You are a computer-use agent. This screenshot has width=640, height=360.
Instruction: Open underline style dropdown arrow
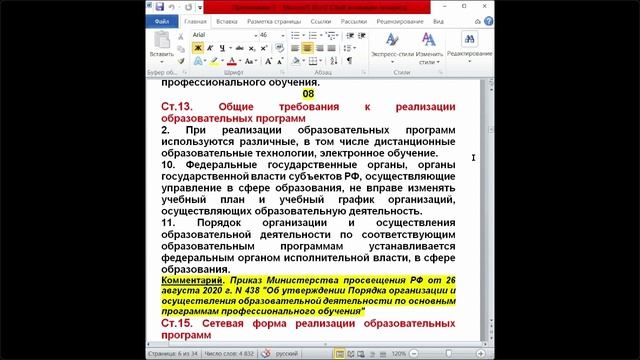tap(230, 48)
